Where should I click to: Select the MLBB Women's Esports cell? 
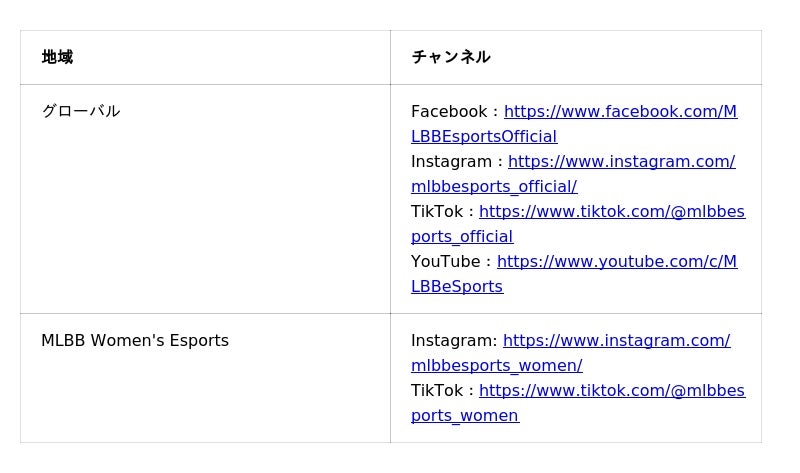135,341
